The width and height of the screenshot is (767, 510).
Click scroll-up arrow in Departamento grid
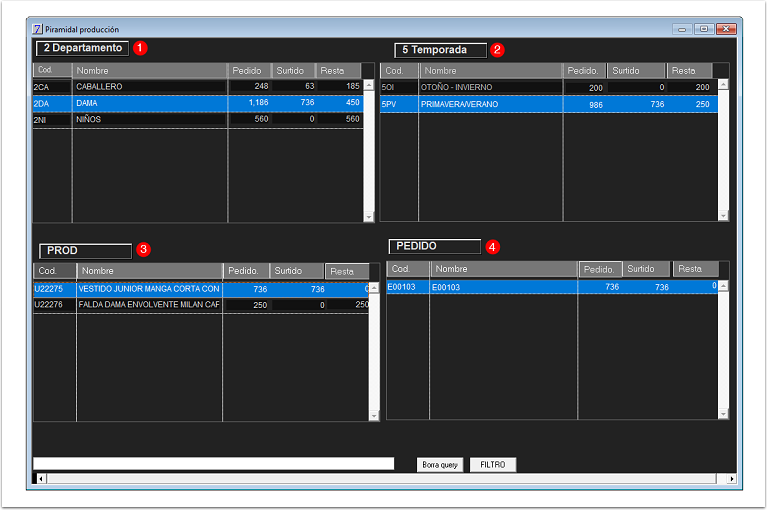(x=369, y=85)
